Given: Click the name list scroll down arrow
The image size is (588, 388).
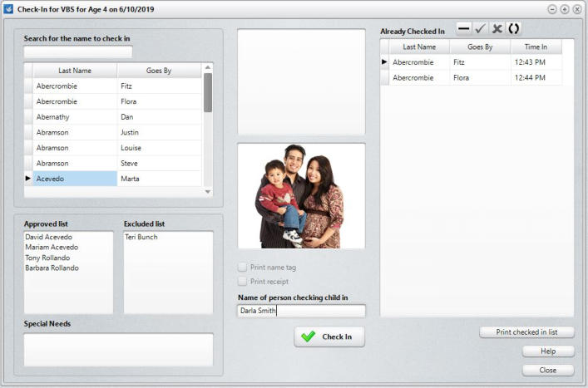Looking at the screenshot, I should (x=208, y=192).
